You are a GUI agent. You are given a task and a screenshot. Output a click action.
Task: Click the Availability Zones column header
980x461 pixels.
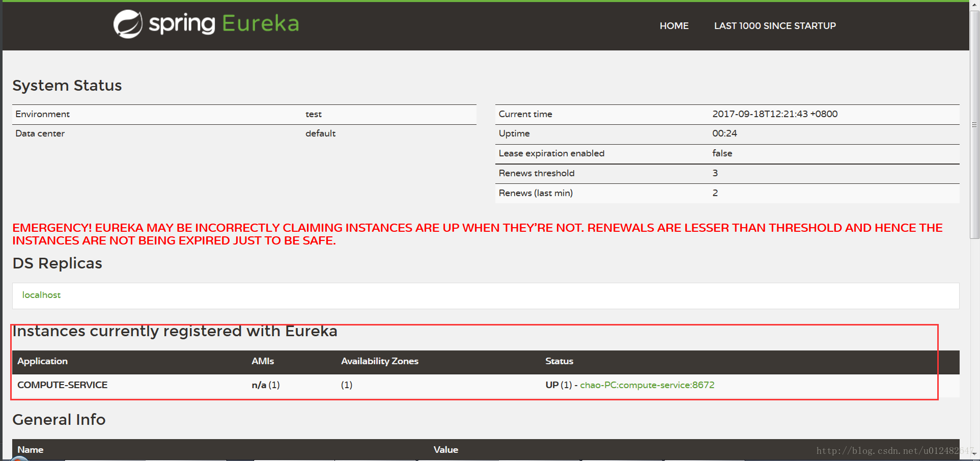[x=380, y=361]
